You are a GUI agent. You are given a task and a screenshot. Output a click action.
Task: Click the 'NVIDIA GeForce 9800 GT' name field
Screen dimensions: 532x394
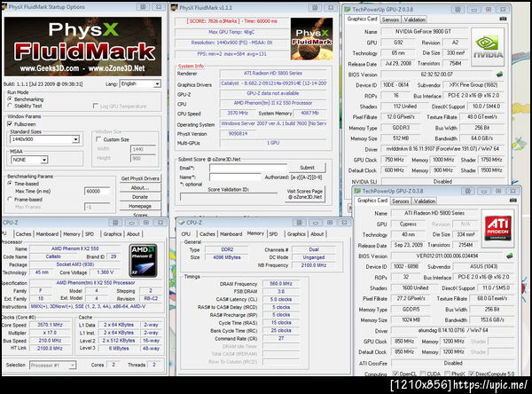pyautogui.click(x=423, y=31)
